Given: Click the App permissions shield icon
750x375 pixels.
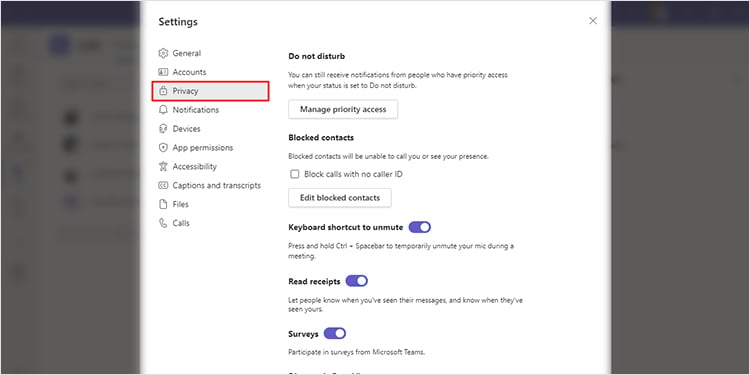Looking at the screenshot, I should [x=163, y=147].
